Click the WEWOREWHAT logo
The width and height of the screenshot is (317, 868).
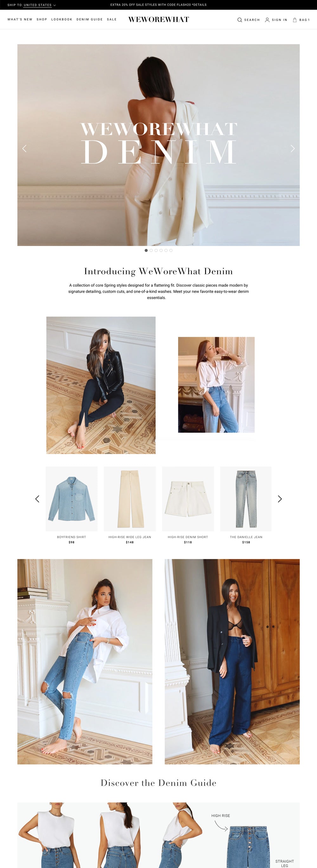pyautogui.click(x=158, y=20)
